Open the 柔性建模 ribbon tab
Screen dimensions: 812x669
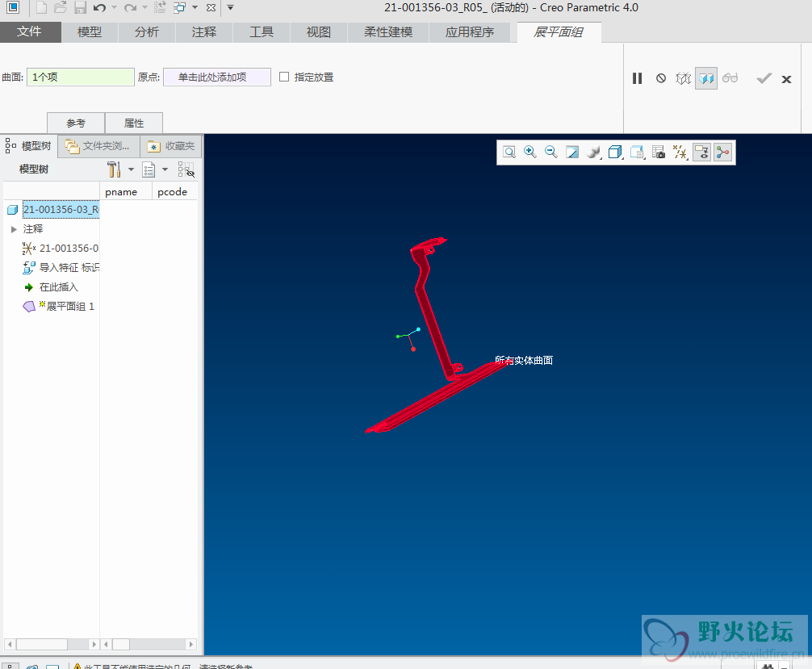pyautogui.click(x=388, y=32)
